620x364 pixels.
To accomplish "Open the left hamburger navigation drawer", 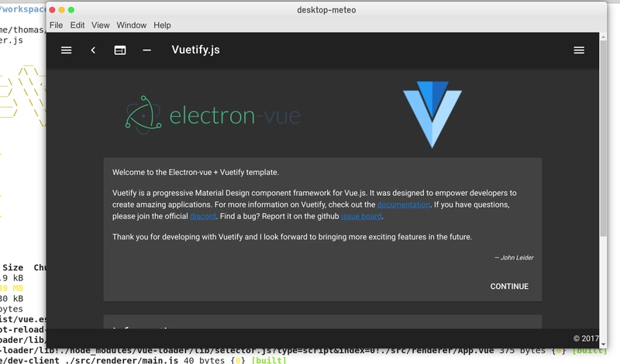I will click(x=66, y=50).
